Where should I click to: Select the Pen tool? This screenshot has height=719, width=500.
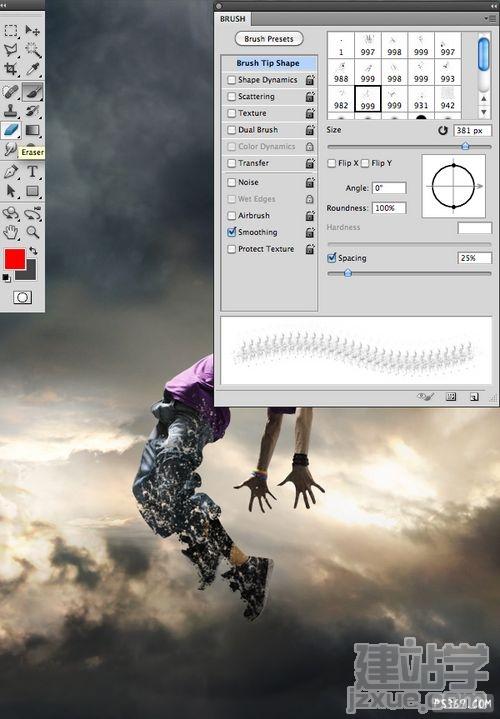tap(11, 171)
